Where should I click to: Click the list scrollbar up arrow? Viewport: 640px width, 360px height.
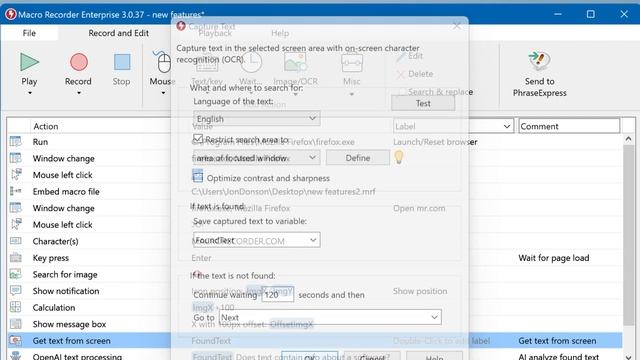(x=629, y=139)
